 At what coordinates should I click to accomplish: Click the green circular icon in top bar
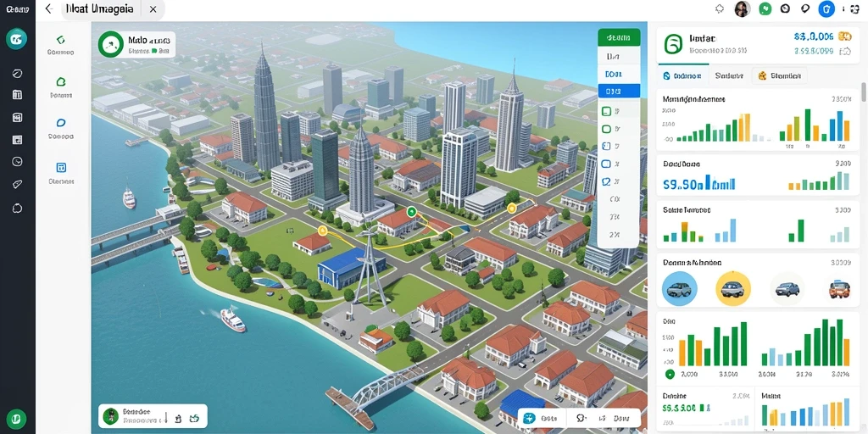pyautogui.click(x=765, y=8)
